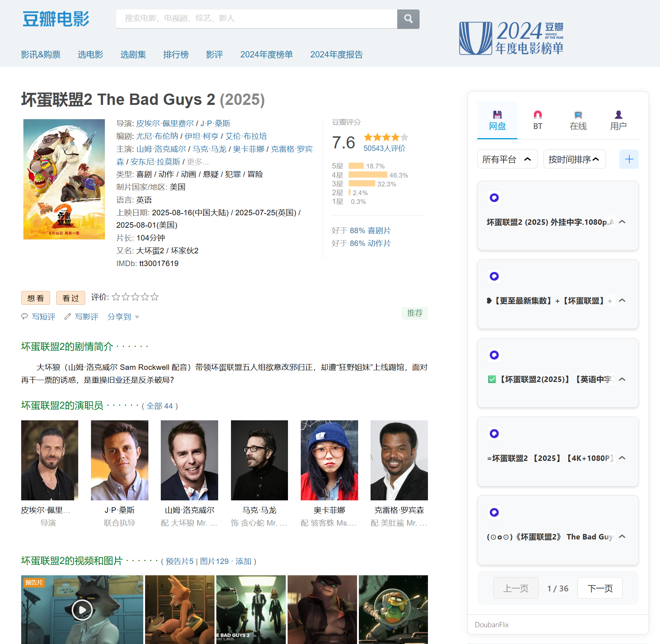This screenshot has width=660, height=644.
Task: Click the 推荐 recommend button
Action: click(x=415, y=313)
